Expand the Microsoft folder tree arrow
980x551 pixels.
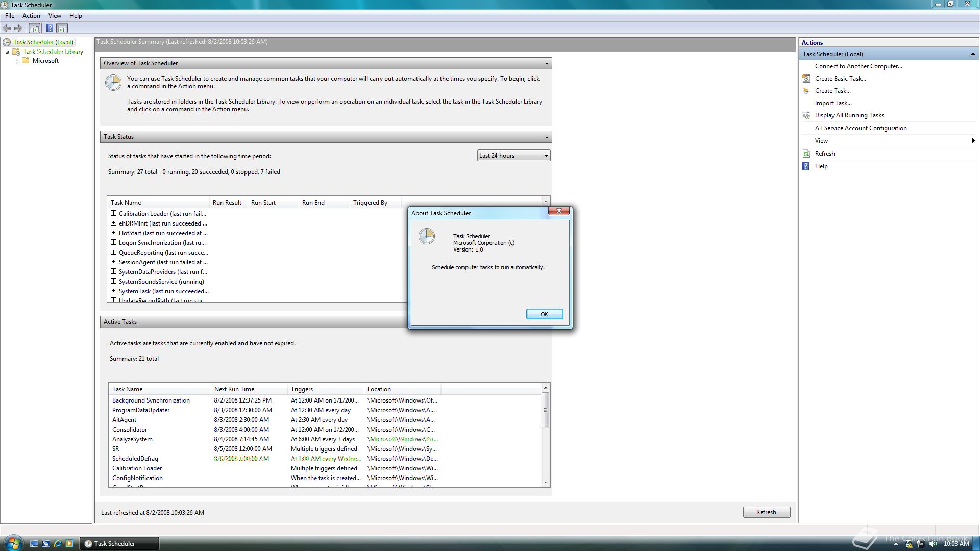17,61
